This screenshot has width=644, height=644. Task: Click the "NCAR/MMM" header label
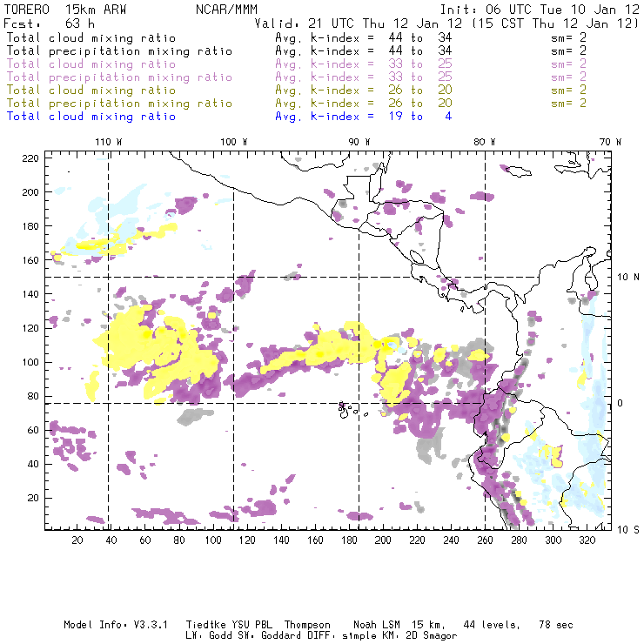226,10
